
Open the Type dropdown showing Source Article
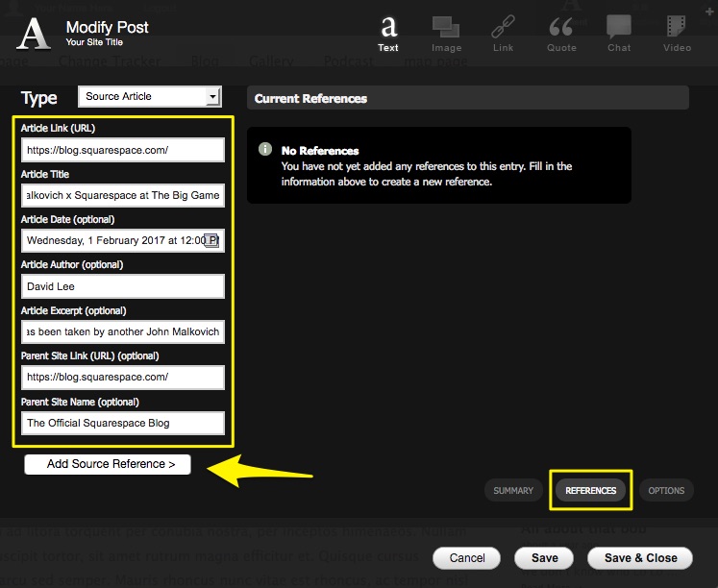tap(149, 97)
